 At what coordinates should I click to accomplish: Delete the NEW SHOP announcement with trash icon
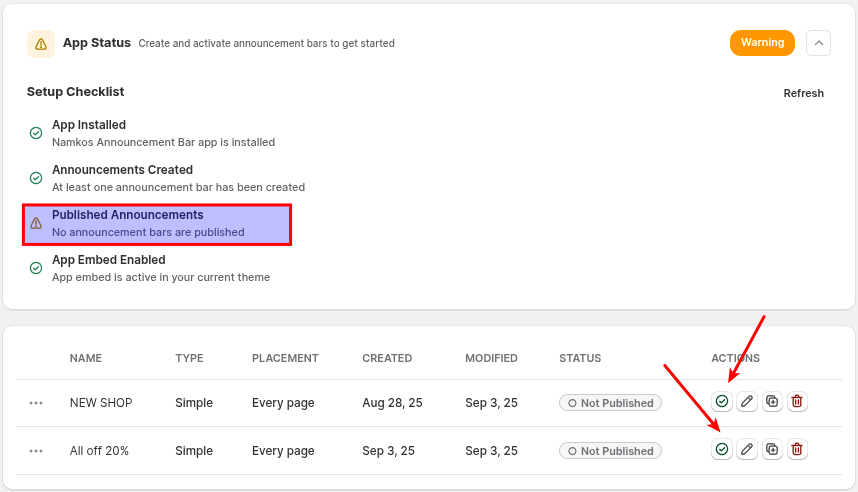coord(797,402)
